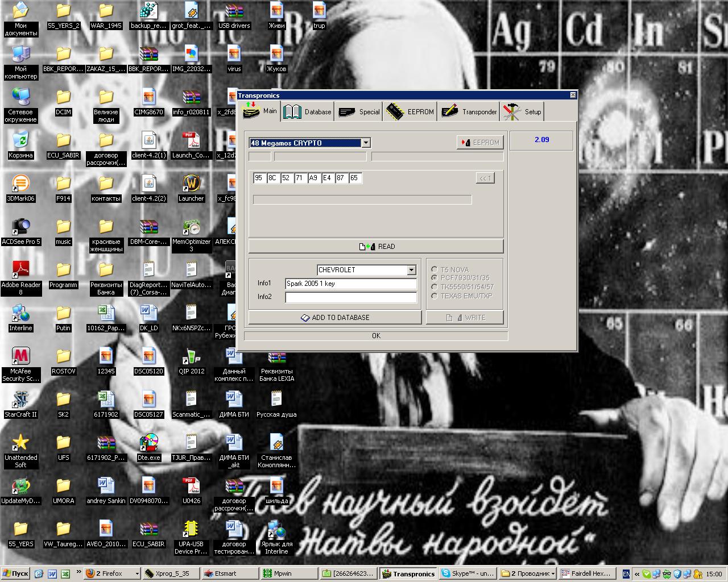
Task: Click the READ button
Action: (x=376, y=246)
